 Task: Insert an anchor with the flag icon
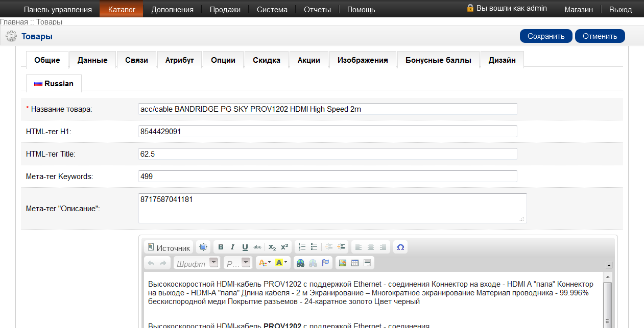coord(325,263)
